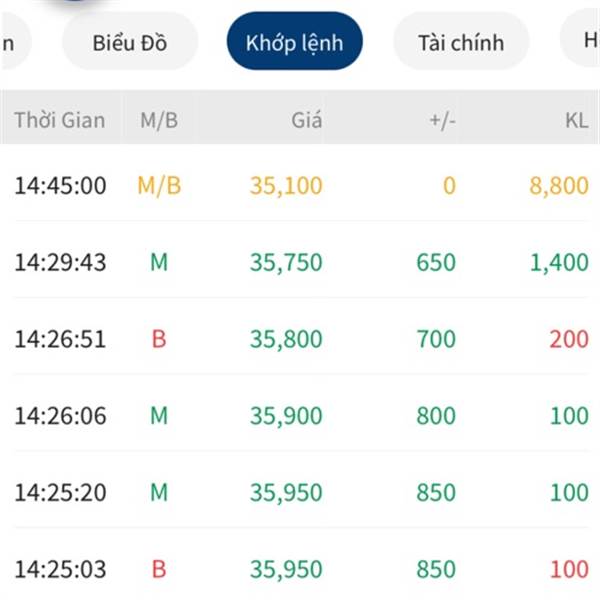
Task: Click the +/- column header
Action: point(442,120)
